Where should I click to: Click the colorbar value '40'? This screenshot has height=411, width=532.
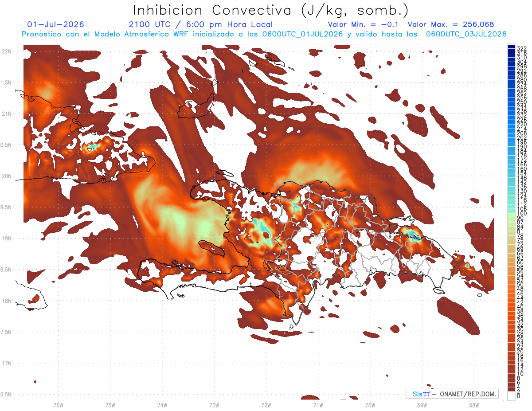(x=520, y=307)
